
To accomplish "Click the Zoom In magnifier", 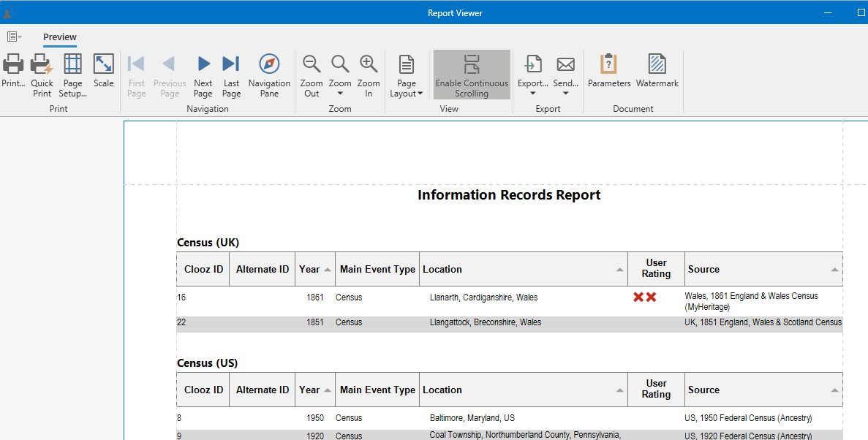I will point(369,66).
